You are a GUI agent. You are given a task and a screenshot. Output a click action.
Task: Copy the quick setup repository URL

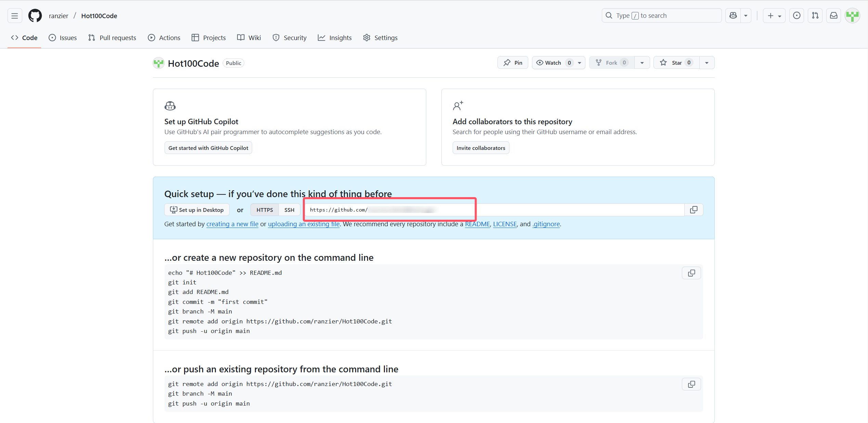tap(694, 210)
